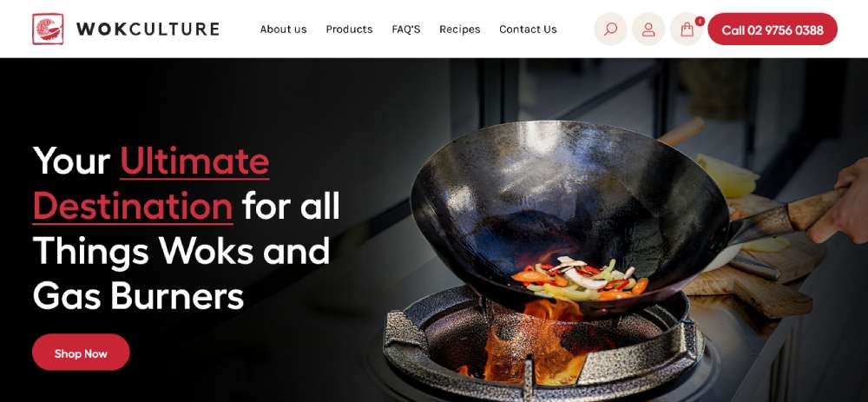This screenshot has height=402, width=868.
Task: Open search with the magnifier icon
Action: (610, 29)
